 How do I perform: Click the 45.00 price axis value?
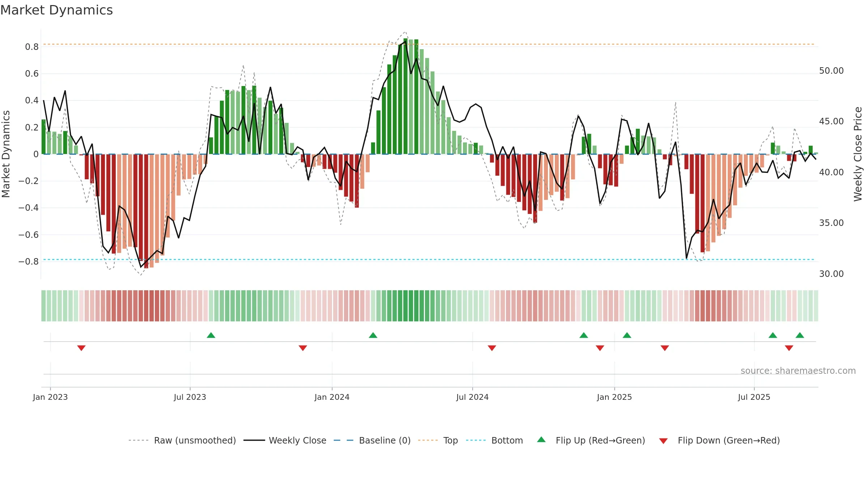click(x=831, y=121)
